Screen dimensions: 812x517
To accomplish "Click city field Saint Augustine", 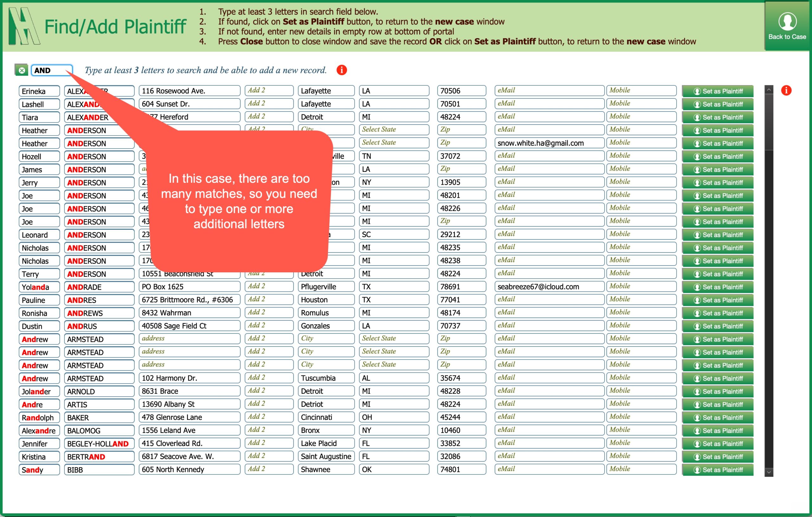I will tap(326, 456).
